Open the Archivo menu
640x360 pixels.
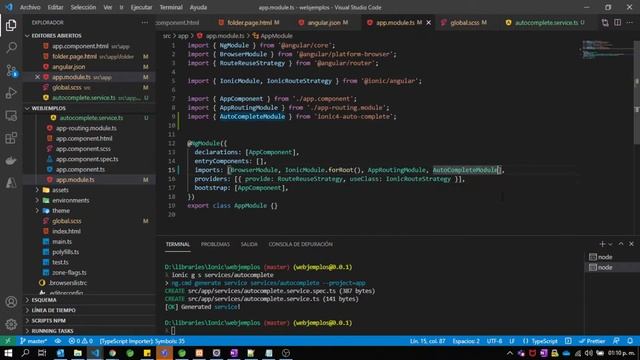pos(30,7)
